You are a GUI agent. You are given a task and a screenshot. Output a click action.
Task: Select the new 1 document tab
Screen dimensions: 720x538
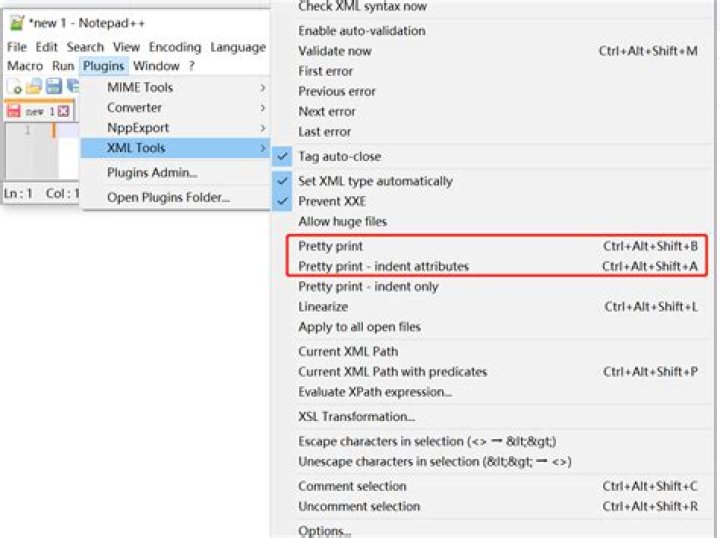point(39,111)
